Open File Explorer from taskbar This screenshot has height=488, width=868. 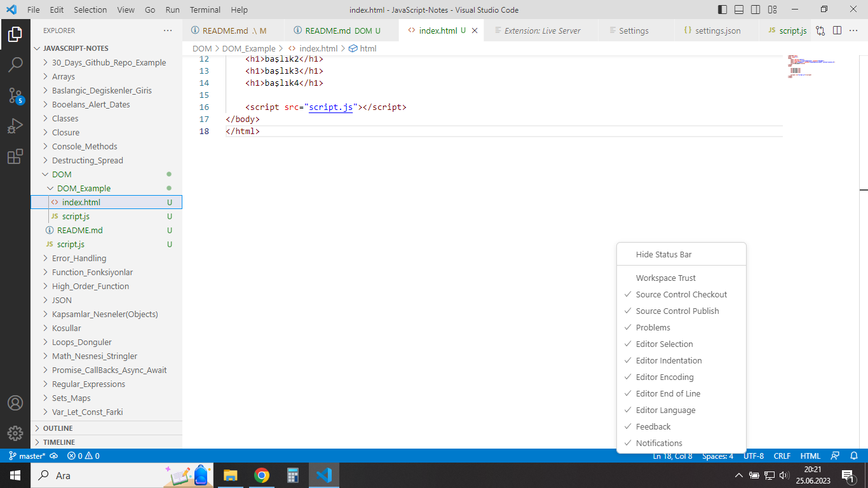tap(230, 475)
